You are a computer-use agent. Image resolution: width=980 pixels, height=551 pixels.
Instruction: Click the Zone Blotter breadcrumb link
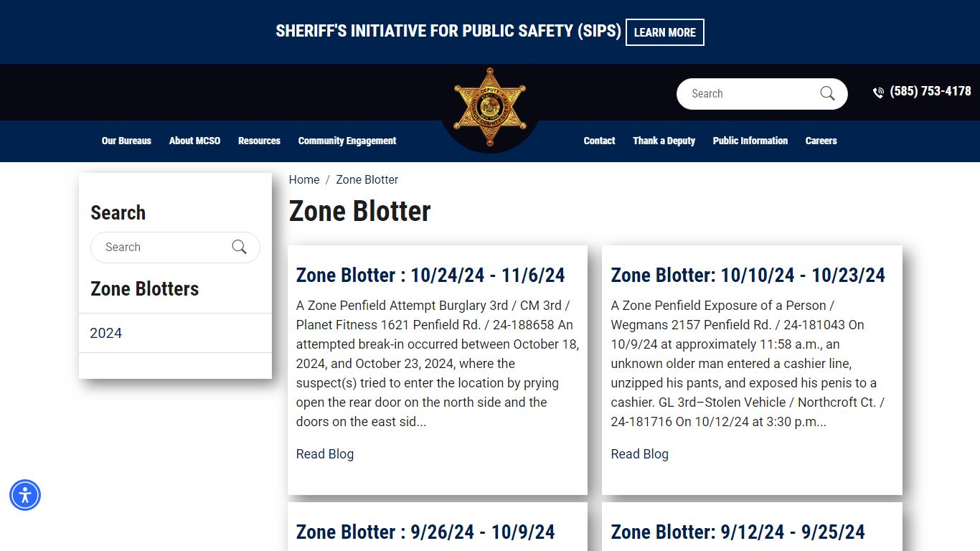click(x=367, y=179)
